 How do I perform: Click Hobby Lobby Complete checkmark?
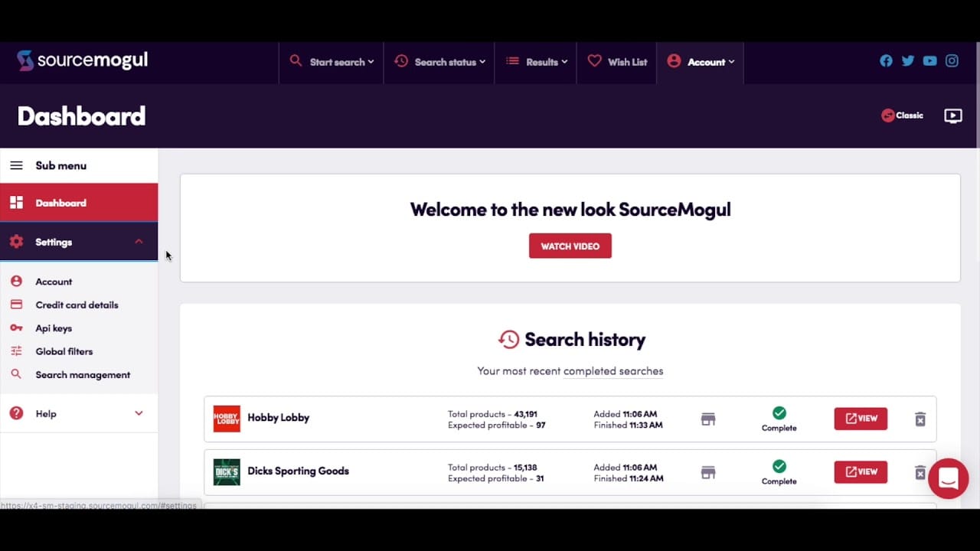click(779, 413)
